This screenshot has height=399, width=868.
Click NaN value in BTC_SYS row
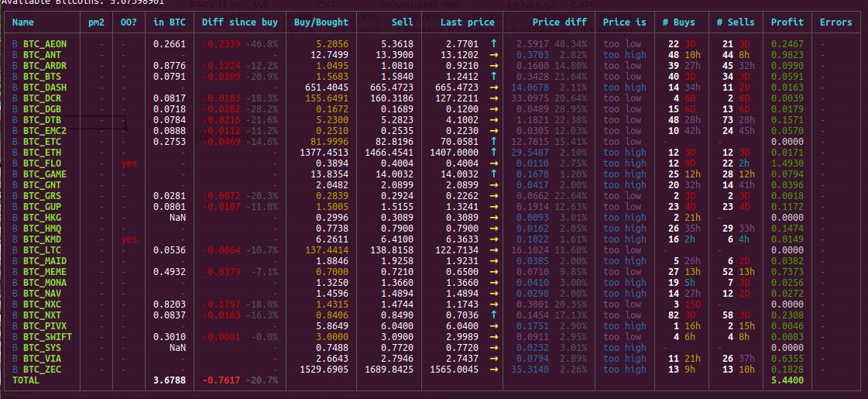click(177, 348)
